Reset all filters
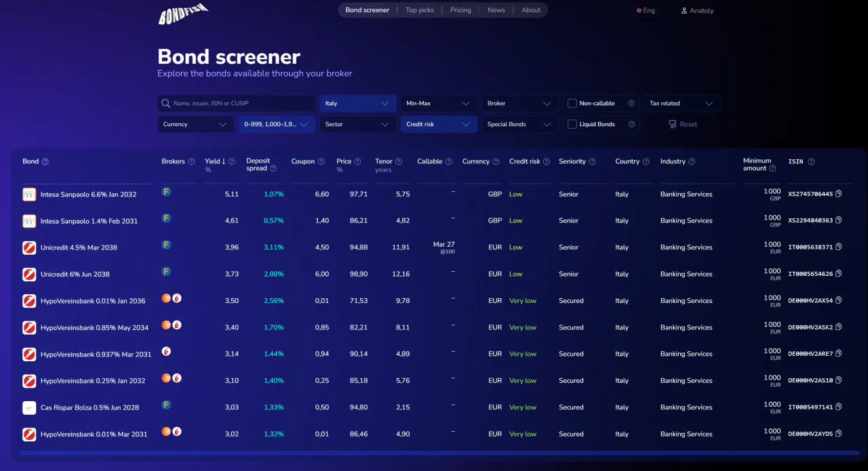868x471 pixels. 682,125
